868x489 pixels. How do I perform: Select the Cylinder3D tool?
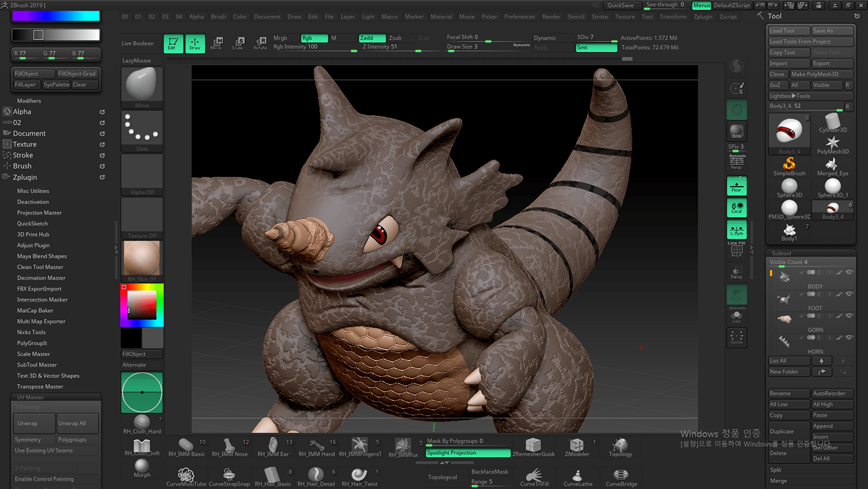point(833,123)
